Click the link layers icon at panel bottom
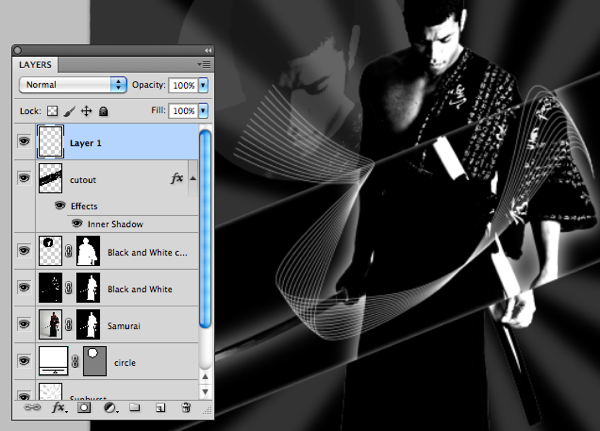600x431 pixels. [x=32, y=408]
